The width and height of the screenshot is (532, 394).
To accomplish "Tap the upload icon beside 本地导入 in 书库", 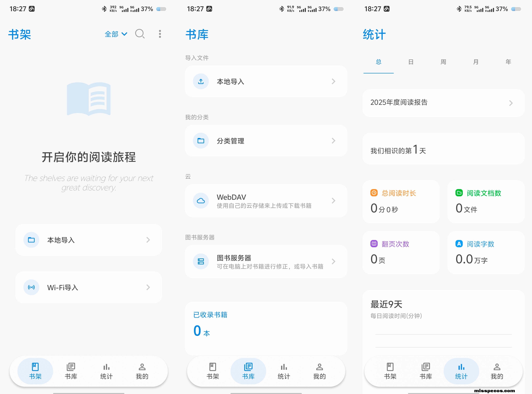I will [x=201, y=82].
